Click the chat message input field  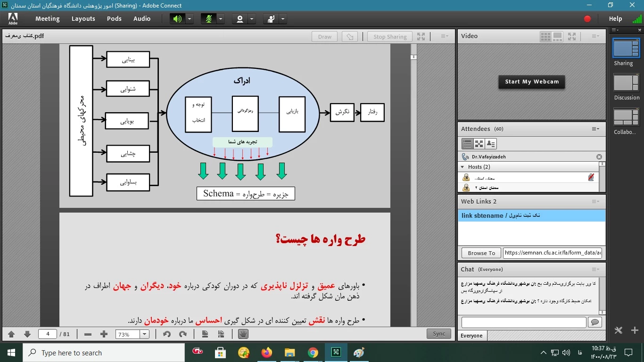pyautogui.click(x=523, y=322)
